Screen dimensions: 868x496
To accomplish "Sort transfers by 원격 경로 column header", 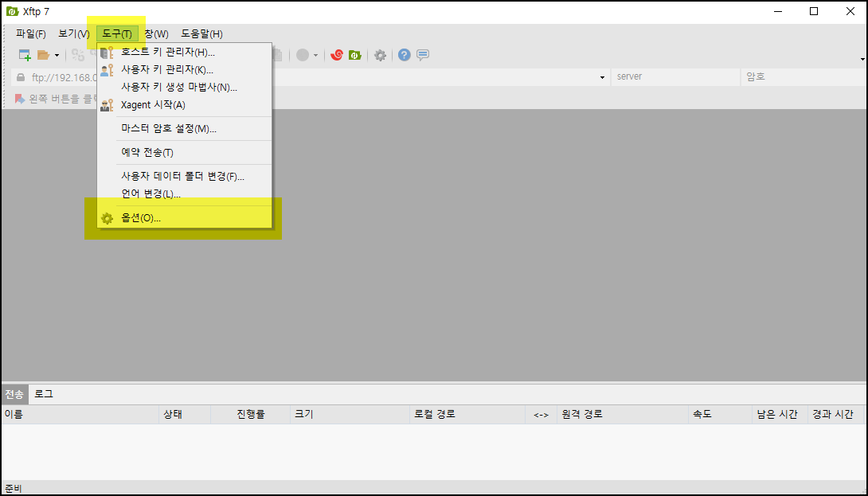I will pyautogui.click(x=623, y=414).
